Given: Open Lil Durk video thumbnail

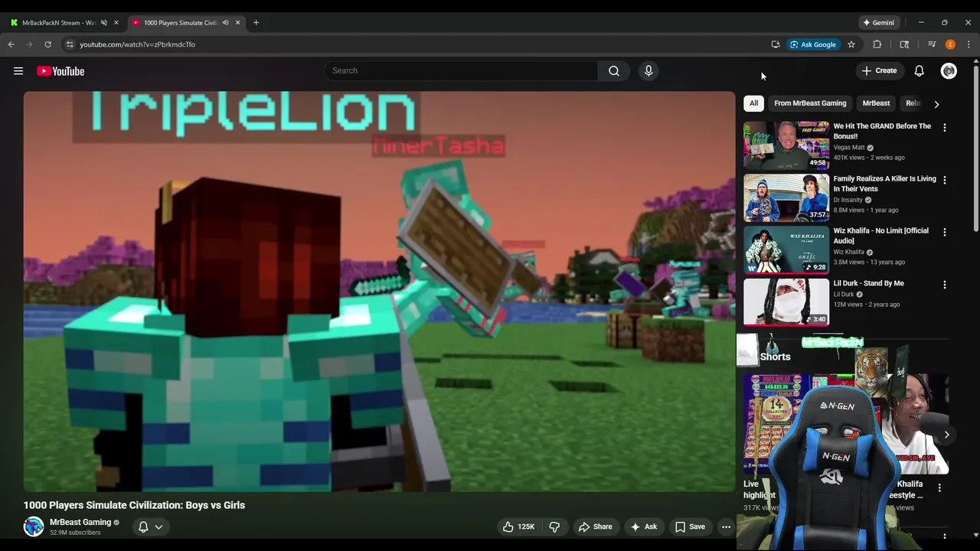Looking at the screenshot, I should 786,302.
